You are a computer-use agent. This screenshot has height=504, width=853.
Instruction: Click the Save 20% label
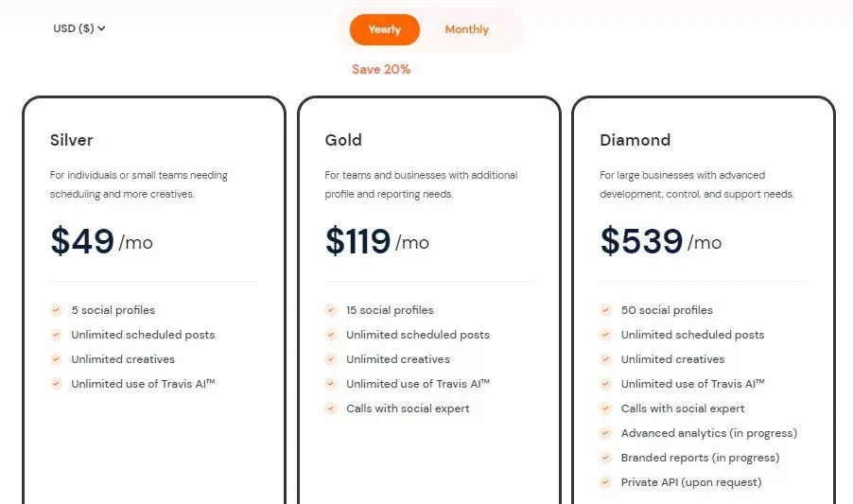point(381,70)
